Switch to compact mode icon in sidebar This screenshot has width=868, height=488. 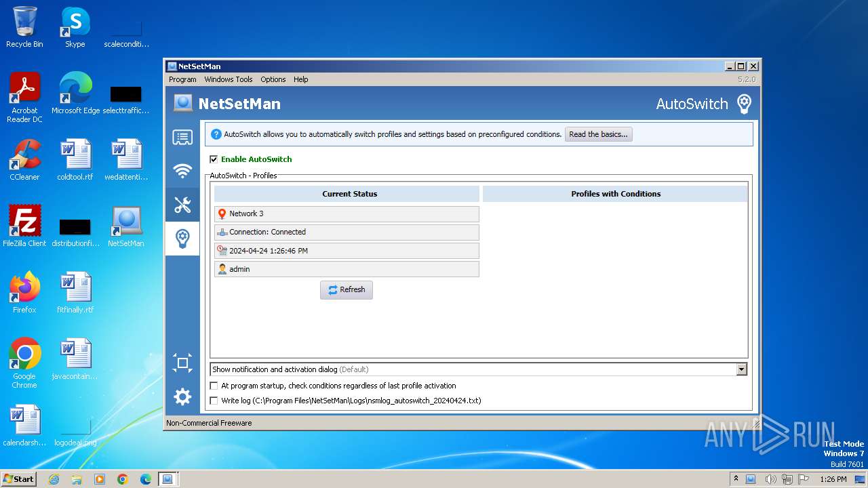click(182, 363)
